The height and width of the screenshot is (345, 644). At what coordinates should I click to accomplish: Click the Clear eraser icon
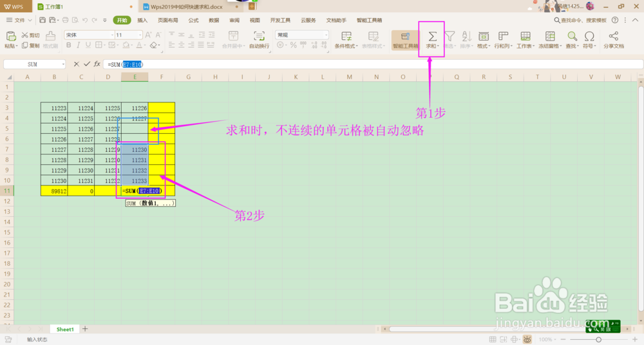tap(154, 45)
